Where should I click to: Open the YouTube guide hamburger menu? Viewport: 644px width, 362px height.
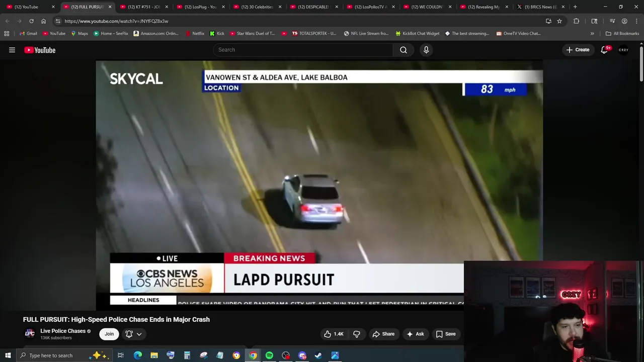12,50
